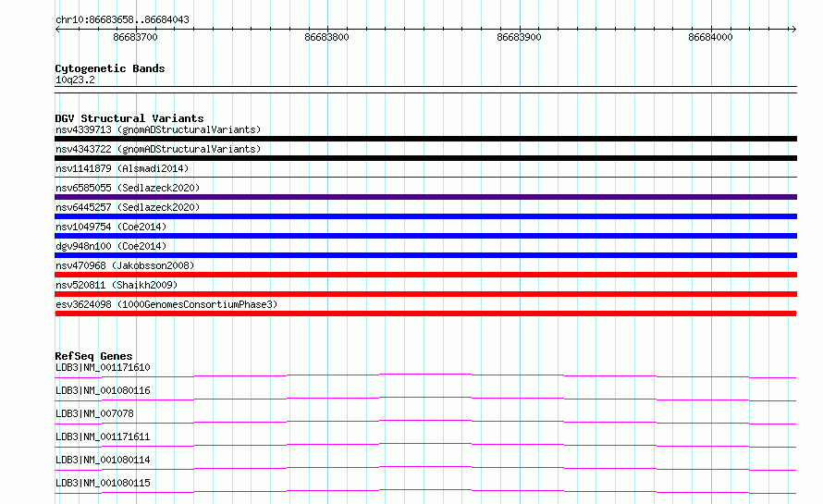The width and height of the screenshot is (823, 504).
Task: Select variant esv3624098 (1000GenomesConsortiumPhase3) label
Action: 166,304
